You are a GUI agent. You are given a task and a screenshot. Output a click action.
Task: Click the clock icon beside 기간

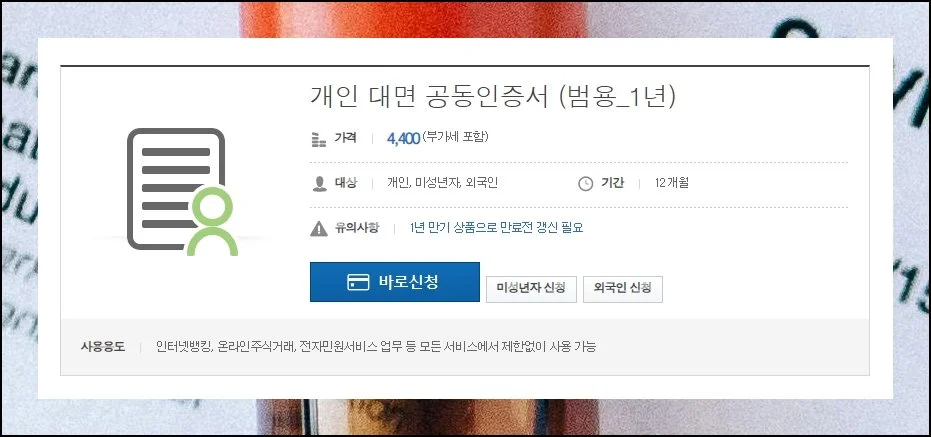click(x=585, y=183)
